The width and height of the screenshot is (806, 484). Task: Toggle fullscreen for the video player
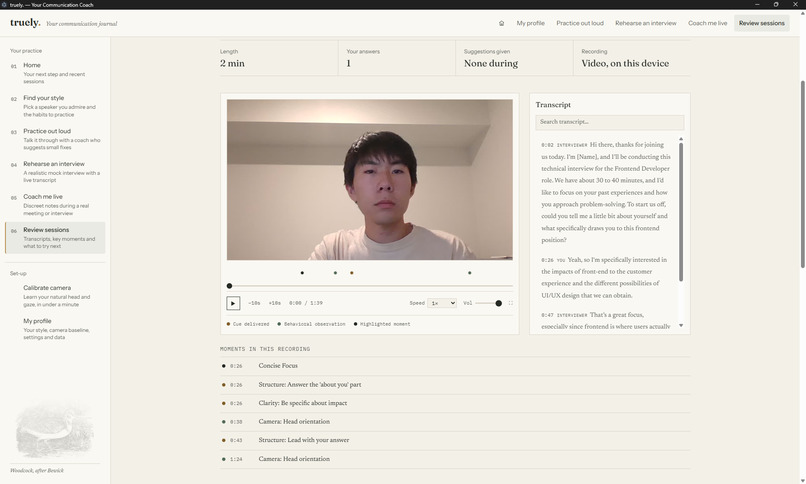510,303
